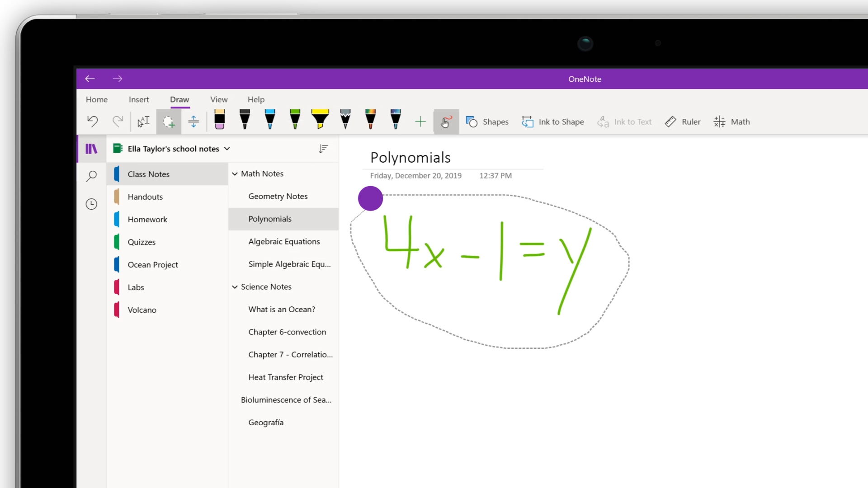Open the Algebraic Equations note
Viewport: 868px width, 488px height.
click(x=284, y=241)
